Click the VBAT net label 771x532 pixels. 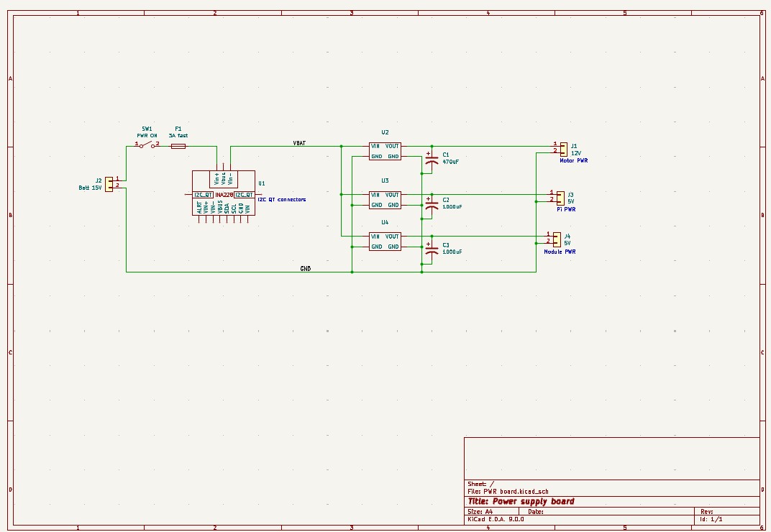[299, 143]
